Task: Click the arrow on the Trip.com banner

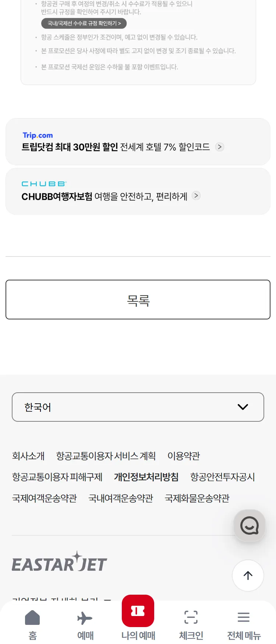Action: pos(220,147)
